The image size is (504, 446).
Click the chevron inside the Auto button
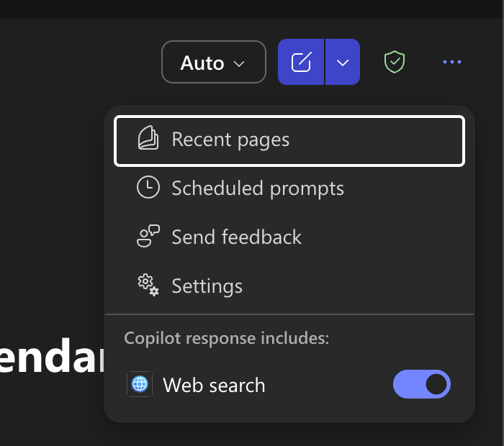click(x=240, y=63)
